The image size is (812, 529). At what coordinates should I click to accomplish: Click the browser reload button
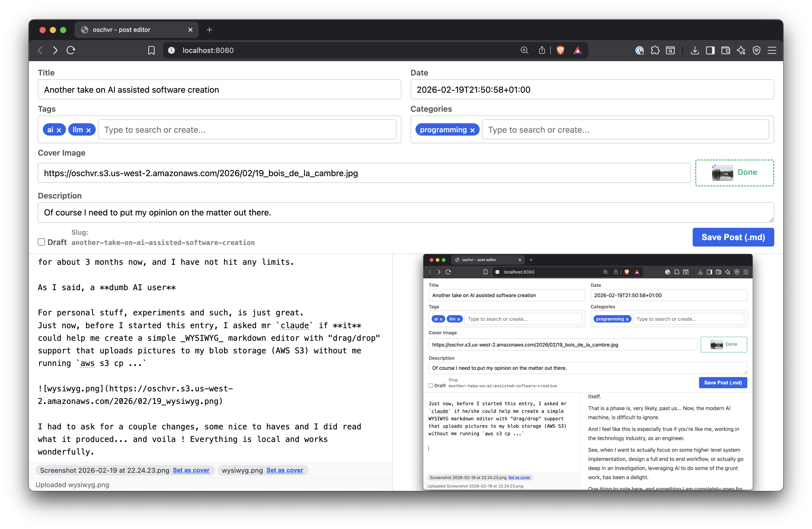71,51
